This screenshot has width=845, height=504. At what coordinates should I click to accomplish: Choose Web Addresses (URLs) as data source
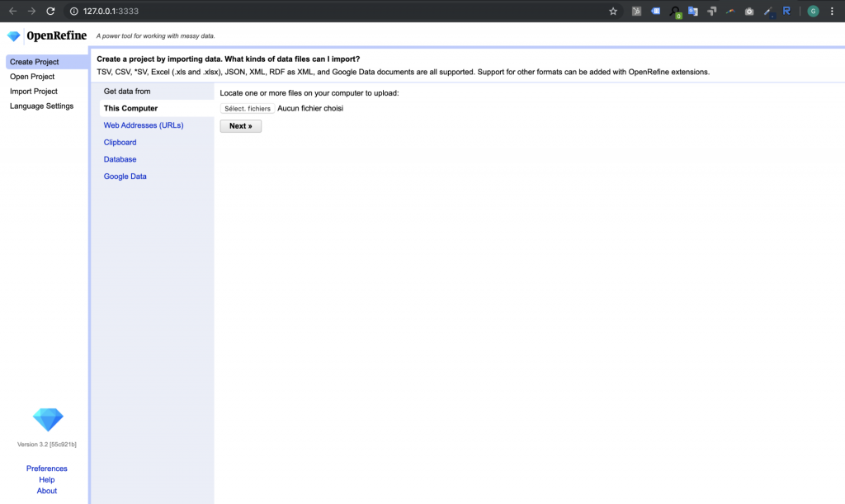[144, 125]
